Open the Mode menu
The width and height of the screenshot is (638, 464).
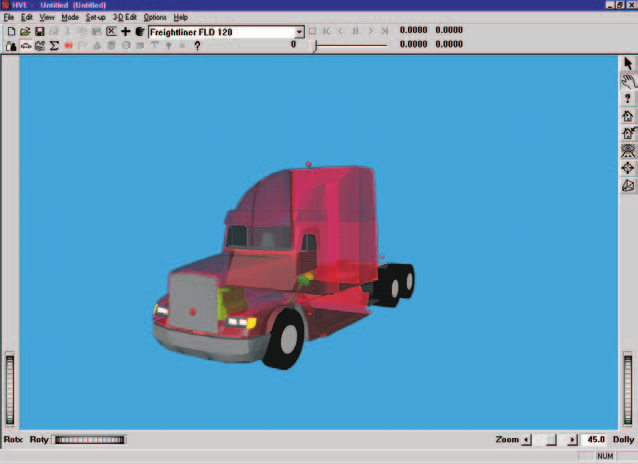point(70,17)
